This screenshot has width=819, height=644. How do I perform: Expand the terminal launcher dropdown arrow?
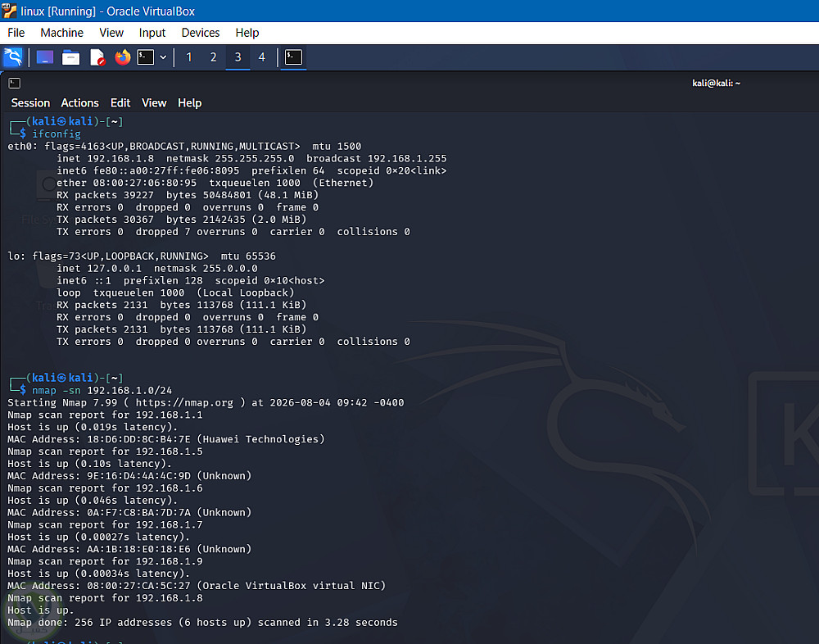tap(163, 57)
